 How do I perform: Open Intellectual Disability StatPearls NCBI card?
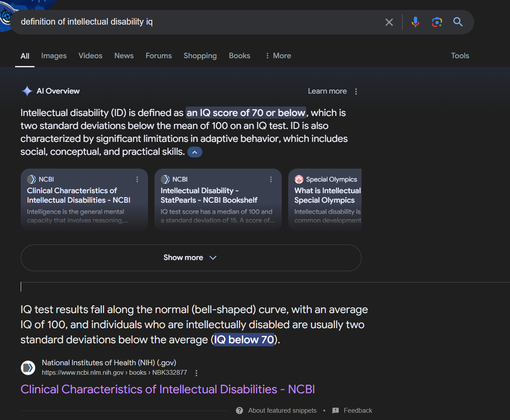point(218,199)
